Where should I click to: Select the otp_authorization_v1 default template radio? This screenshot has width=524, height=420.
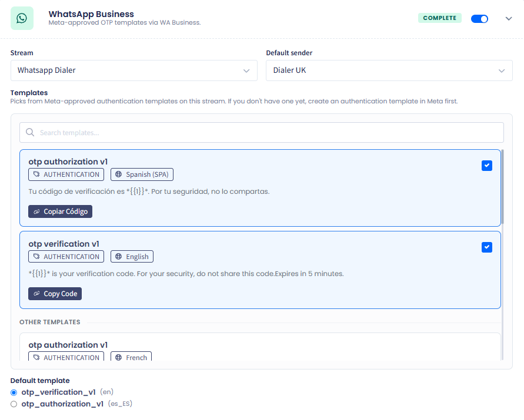pyautogui.click(x=14, y=404)
